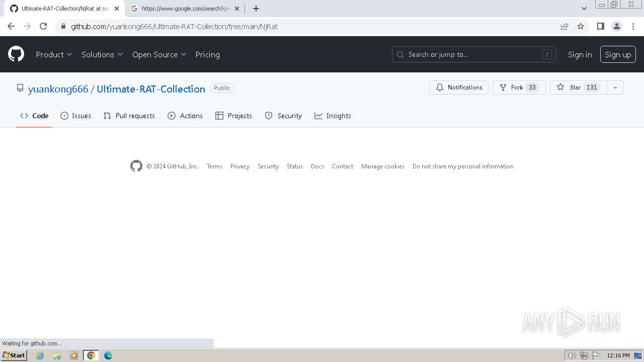Fork the repository
Viewport: 644px width, 362px height.
coord(519,87)
